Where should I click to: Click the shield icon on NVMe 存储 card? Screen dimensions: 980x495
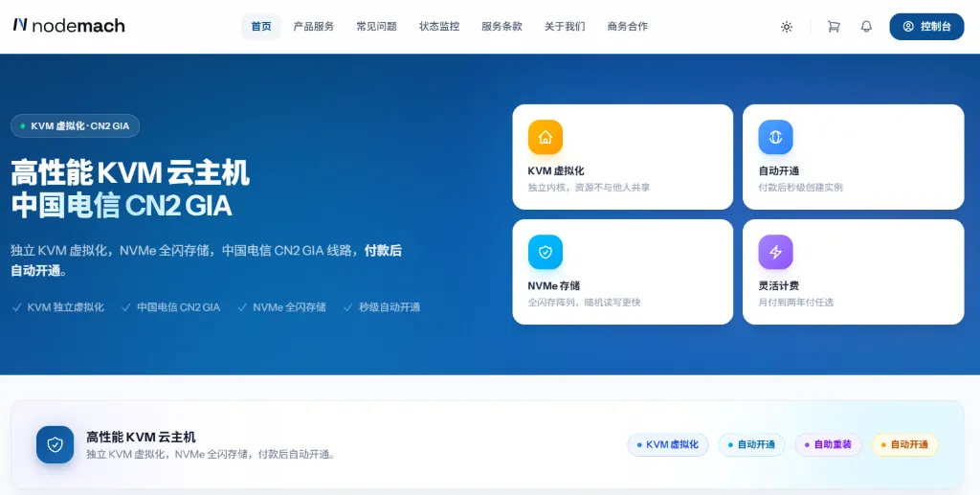[x=545, y=252]
